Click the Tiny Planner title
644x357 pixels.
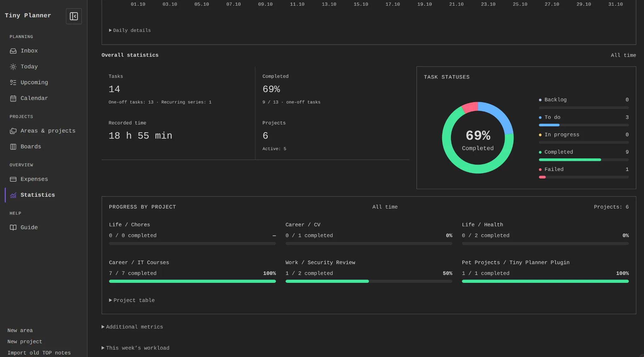click(x=28, y=15)
